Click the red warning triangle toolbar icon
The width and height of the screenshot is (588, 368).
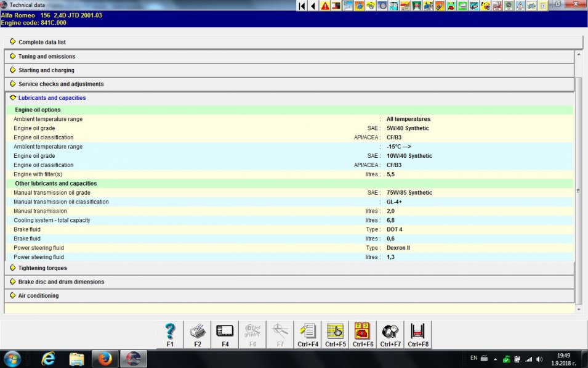pos(325,6)
